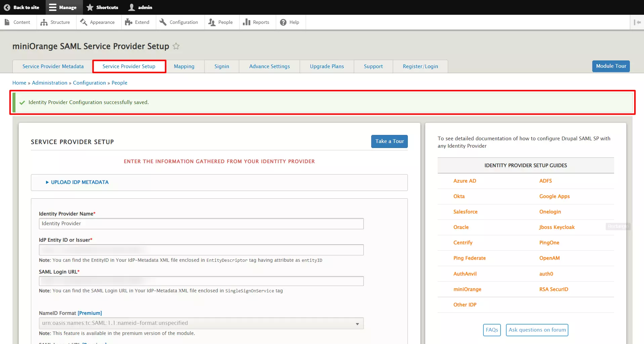Image resolution: width=644 pixels, height=344 pixels.
Task: Open Content via the page icon
Action: pyautogui.click(x=7, y=22)
